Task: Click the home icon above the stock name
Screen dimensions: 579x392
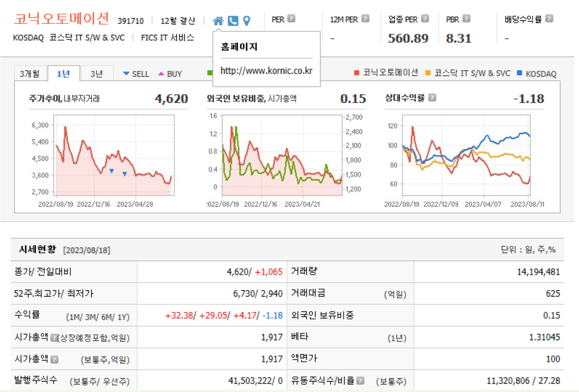Action: click(x=218, y=19)
